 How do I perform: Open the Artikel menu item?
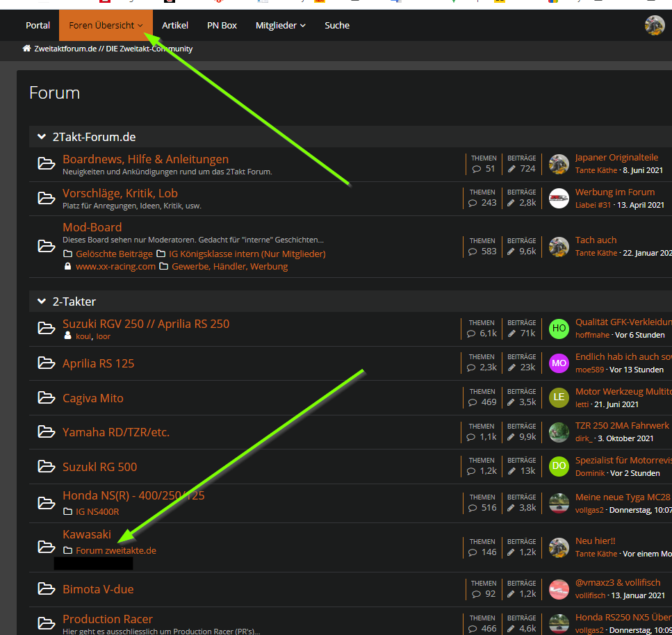[175, 26]
